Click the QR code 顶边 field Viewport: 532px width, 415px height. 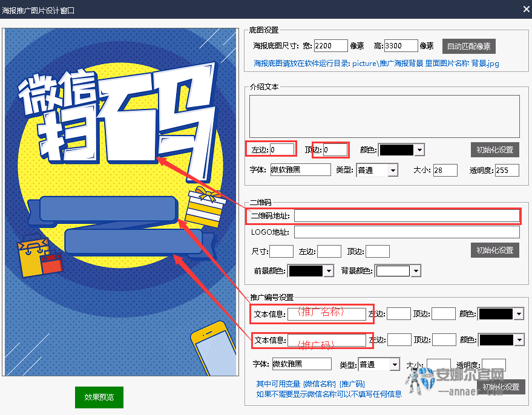pyautogui.click(x=378, y=252)
